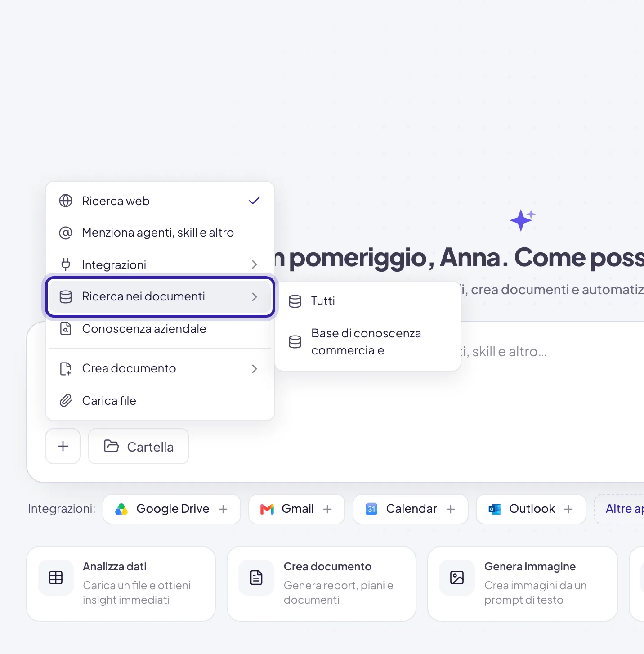
Task: Click the Integrazioni: label
Action: tap(62, 509)
